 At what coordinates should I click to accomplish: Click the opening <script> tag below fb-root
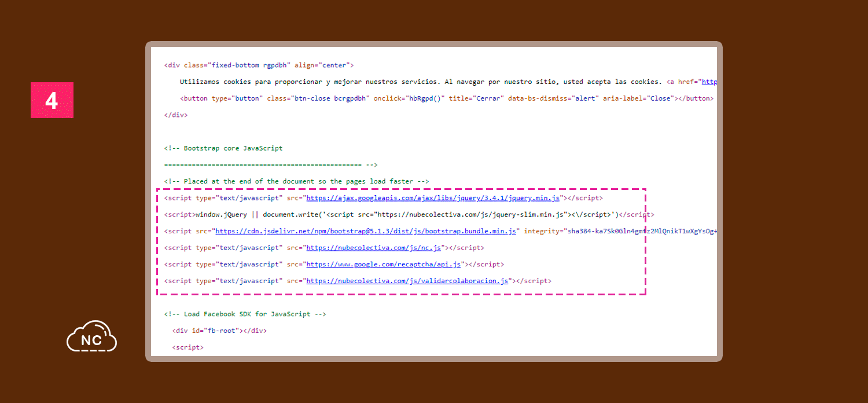coord(188,347)
